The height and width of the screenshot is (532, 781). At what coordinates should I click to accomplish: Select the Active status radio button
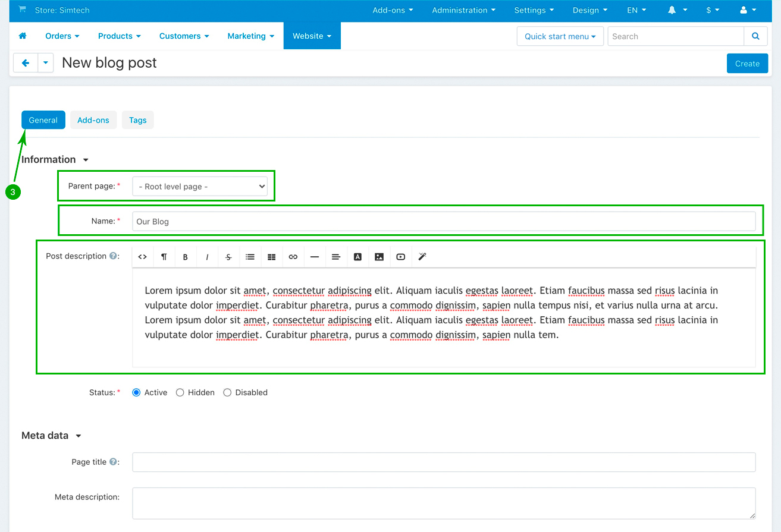pos(136,393)
